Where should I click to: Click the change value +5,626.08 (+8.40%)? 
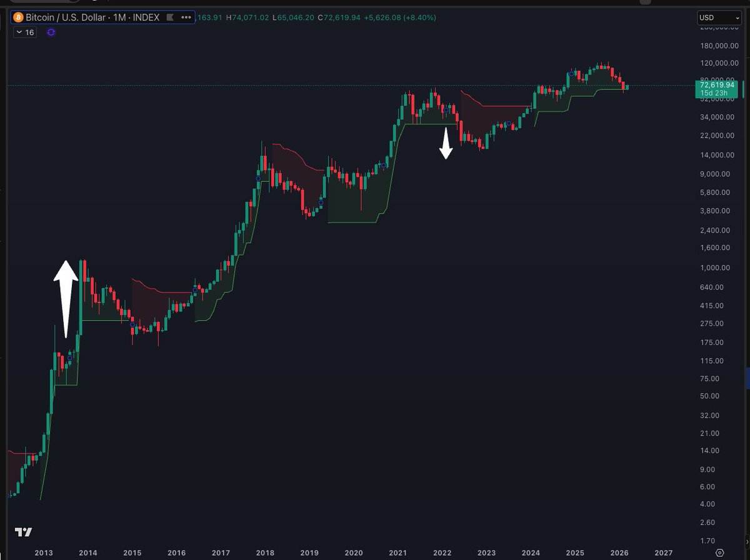(x=401, y=17)
